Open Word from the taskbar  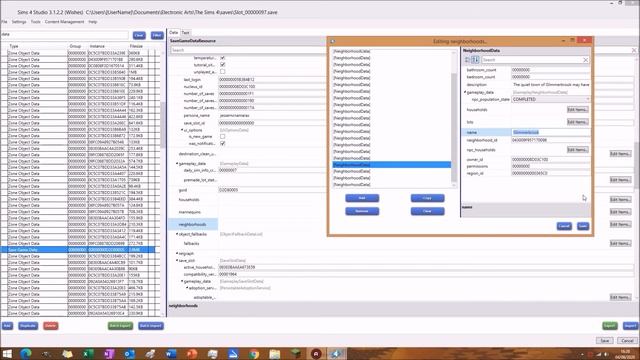click(x=171, y=353)
